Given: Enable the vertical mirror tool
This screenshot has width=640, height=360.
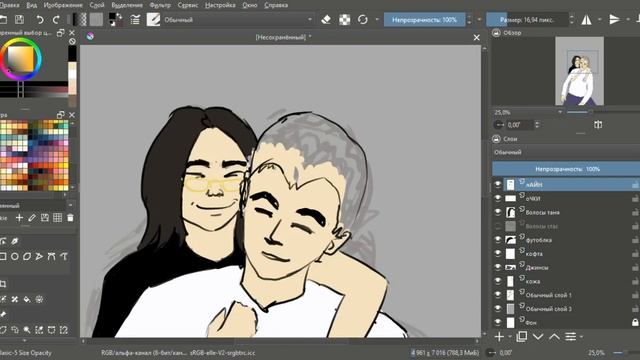Looking at the screenshot, I should tap(614, 20).
